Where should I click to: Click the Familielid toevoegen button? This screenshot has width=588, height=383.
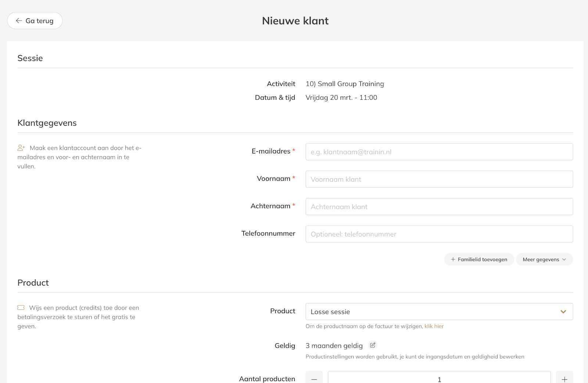pos(479,260)
